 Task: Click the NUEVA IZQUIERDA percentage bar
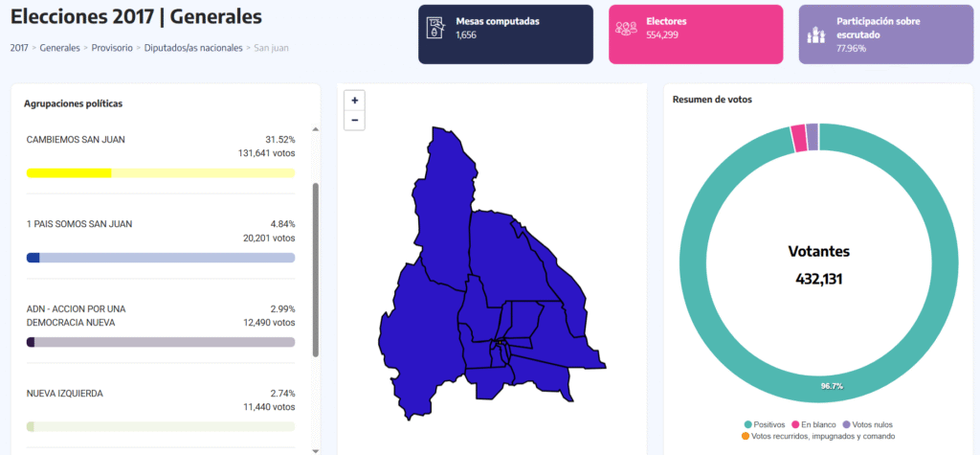point(161,427)
